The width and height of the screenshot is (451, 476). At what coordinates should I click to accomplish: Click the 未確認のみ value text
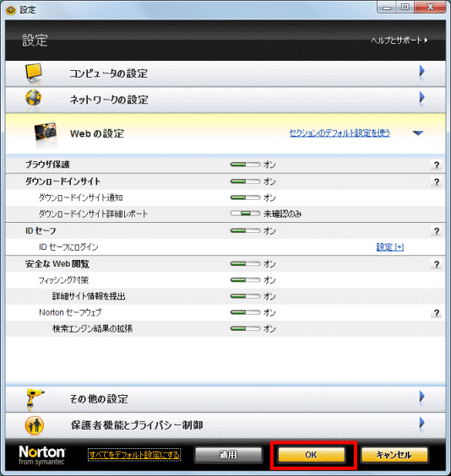tap(282, 214)
